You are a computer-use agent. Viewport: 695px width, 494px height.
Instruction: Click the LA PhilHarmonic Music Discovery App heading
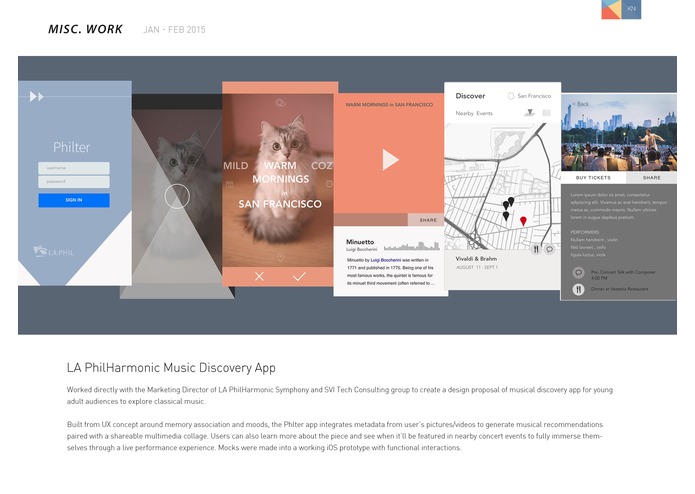coord(171,368)
